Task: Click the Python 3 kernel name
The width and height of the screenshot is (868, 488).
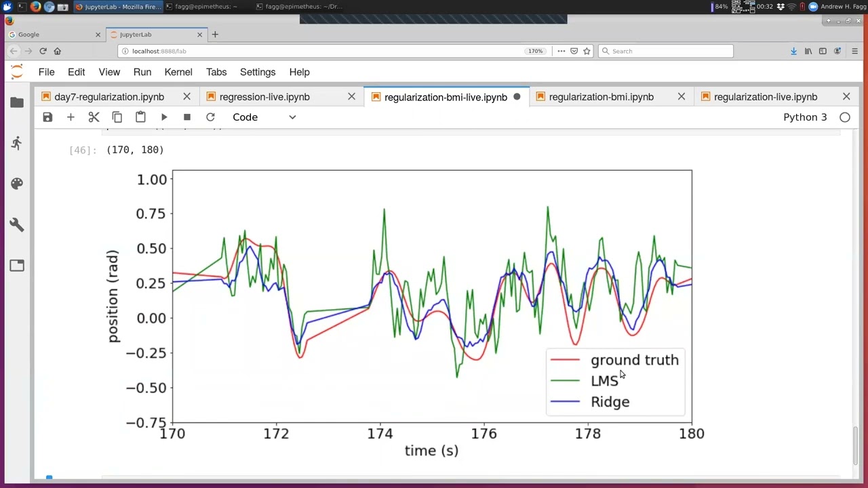Action: coord(805,117)
